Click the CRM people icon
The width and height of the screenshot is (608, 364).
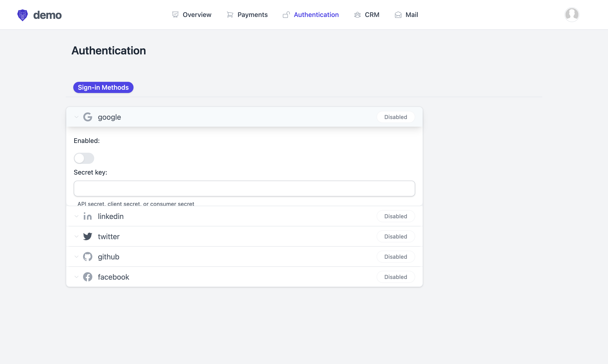coord(357,15)
